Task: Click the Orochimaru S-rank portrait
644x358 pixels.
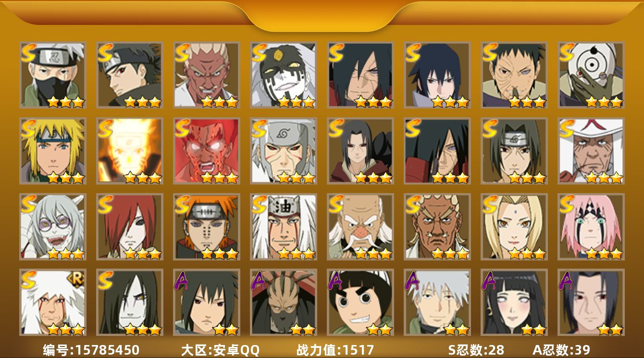Action: point(129,302)
